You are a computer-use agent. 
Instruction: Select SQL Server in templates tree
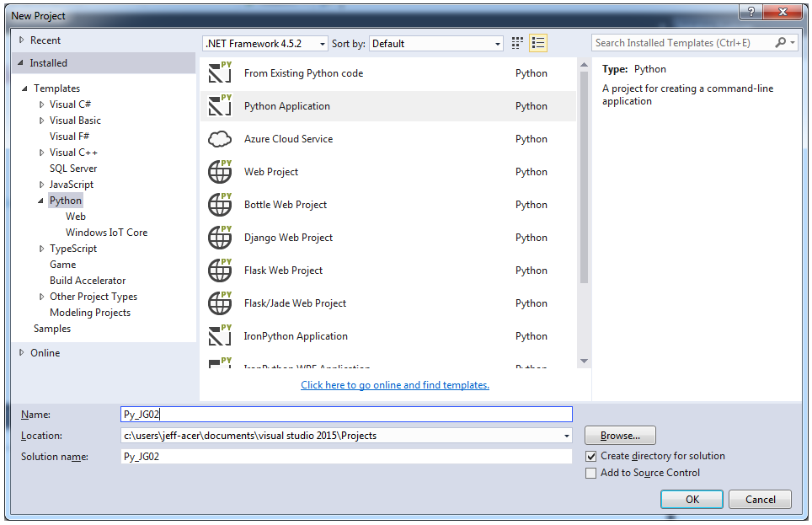click(73, 169)
